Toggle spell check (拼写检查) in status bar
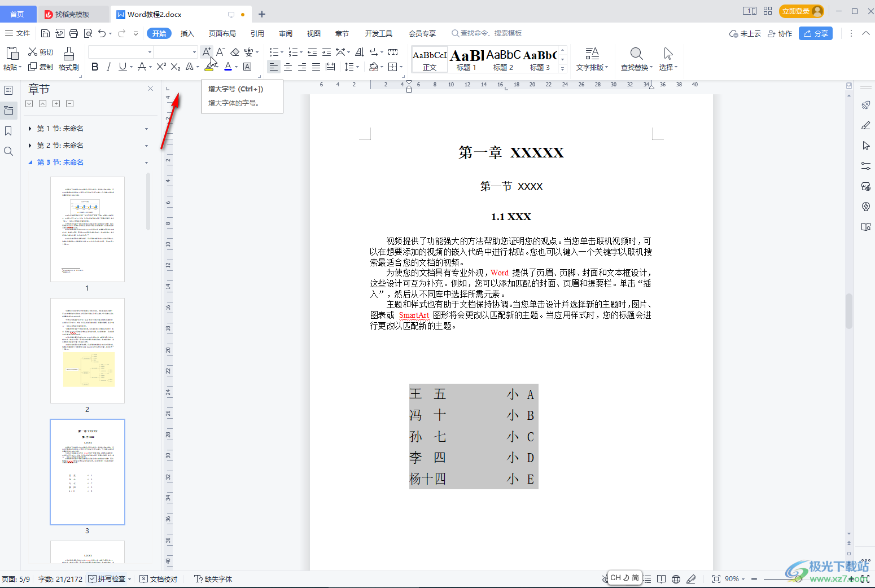Screen dimensions: 875x588 tap(107, 579)
